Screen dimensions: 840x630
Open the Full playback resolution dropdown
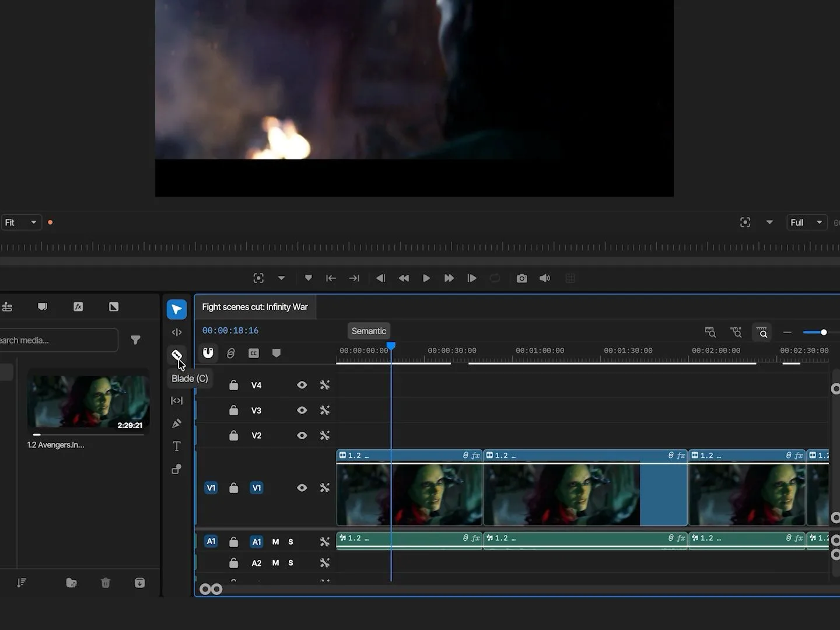[x=807, y=222]
